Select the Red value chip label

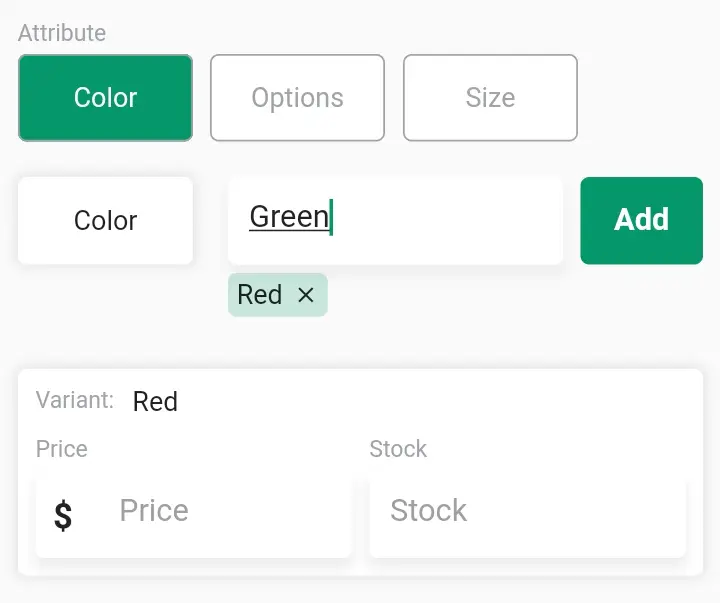pyautogui.click(x=260, y=294)
